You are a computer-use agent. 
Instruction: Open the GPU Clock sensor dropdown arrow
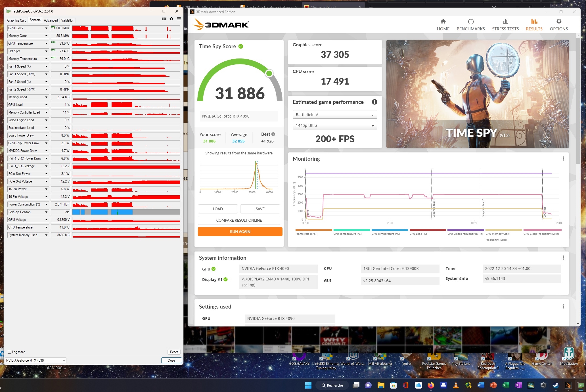[x=46, y=28]
